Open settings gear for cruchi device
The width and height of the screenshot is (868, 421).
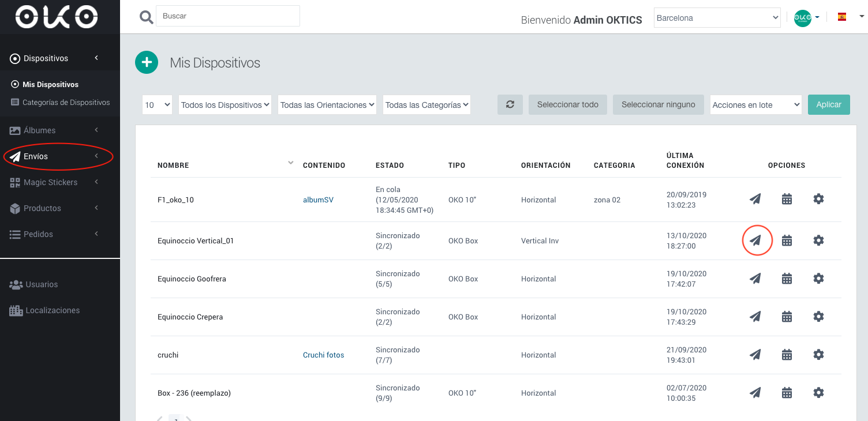point(818,355)
